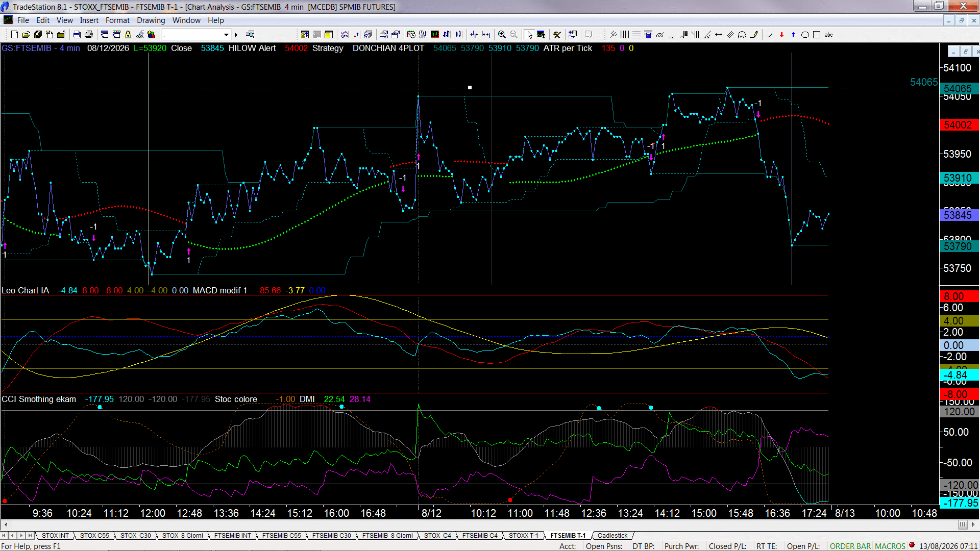Switch to the FTSEMIB INT tab
Viewport: 980px width, 551px height.
click(233, 536)
